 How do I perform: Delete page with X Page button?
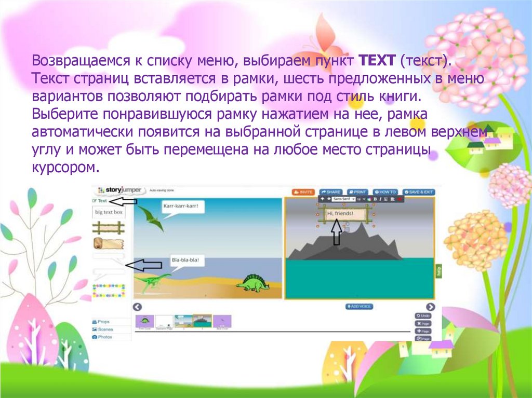[423, 323]
